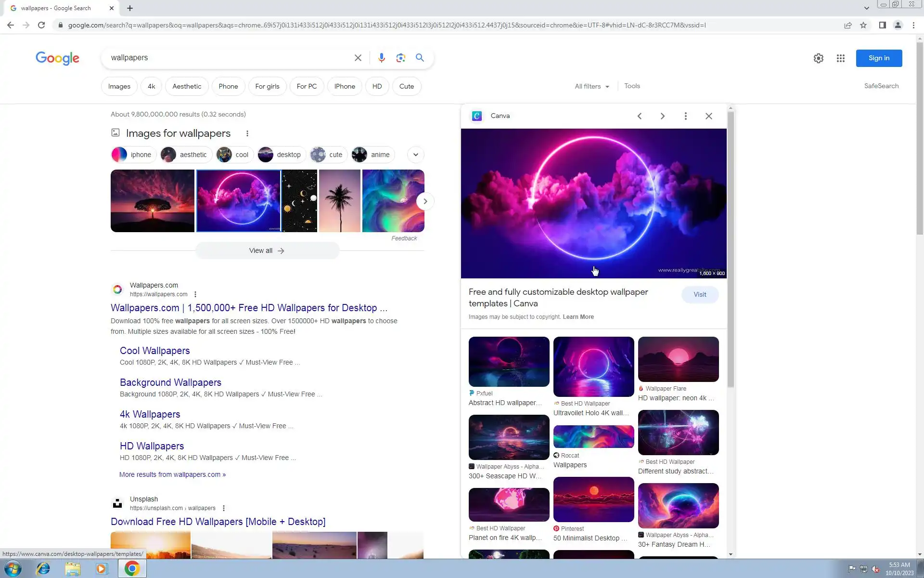Open Google Lens image search icon

pos(400,58)
